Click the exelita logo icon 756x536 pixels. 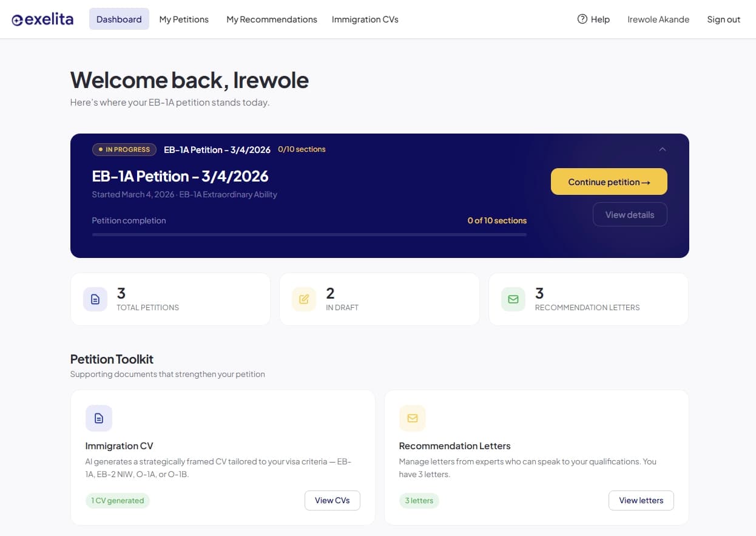pyautogui.click(x=17, y=19)
